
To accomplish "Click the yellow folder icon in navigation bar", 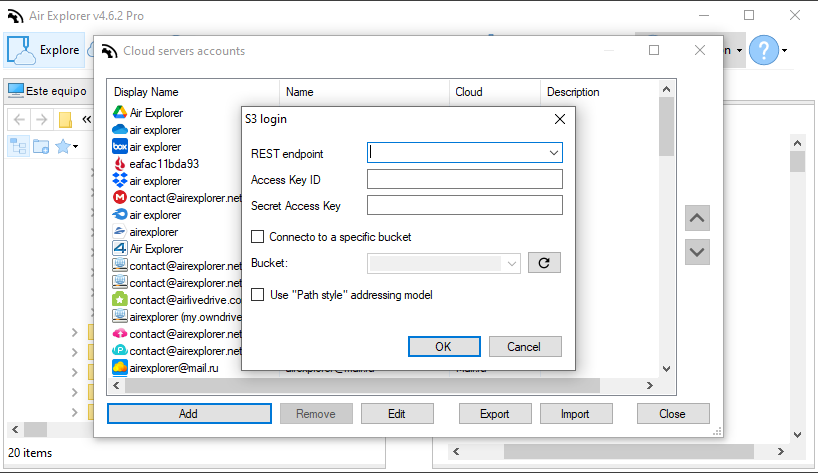I will 65,120.
